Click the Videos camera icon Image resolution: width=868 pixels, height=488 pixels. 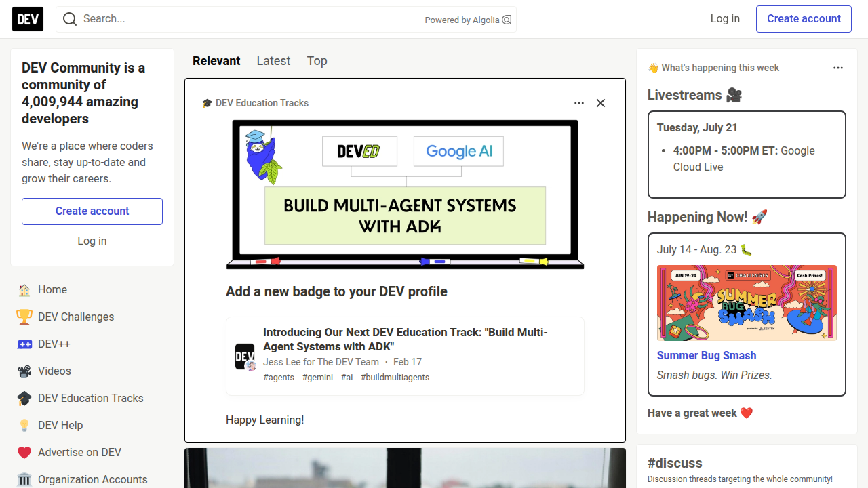click(24, 371)
